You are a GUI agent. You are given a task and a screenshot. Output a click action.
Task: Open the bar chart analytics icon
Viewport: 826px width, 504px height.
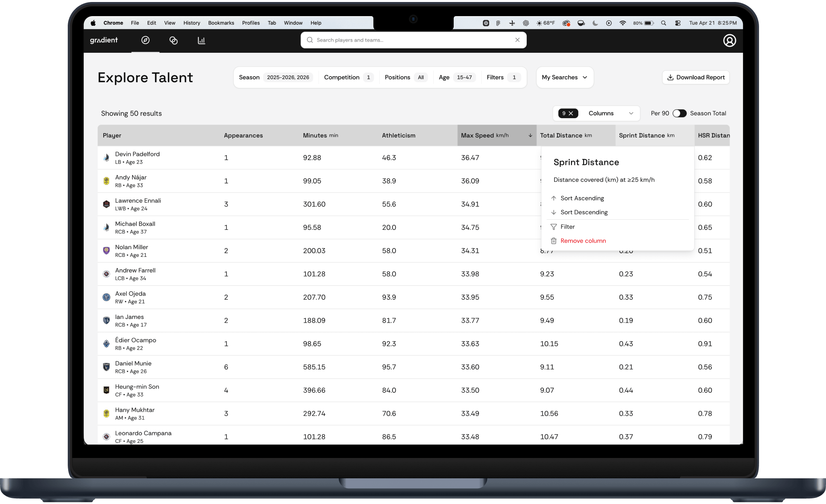tap(201, 40)
